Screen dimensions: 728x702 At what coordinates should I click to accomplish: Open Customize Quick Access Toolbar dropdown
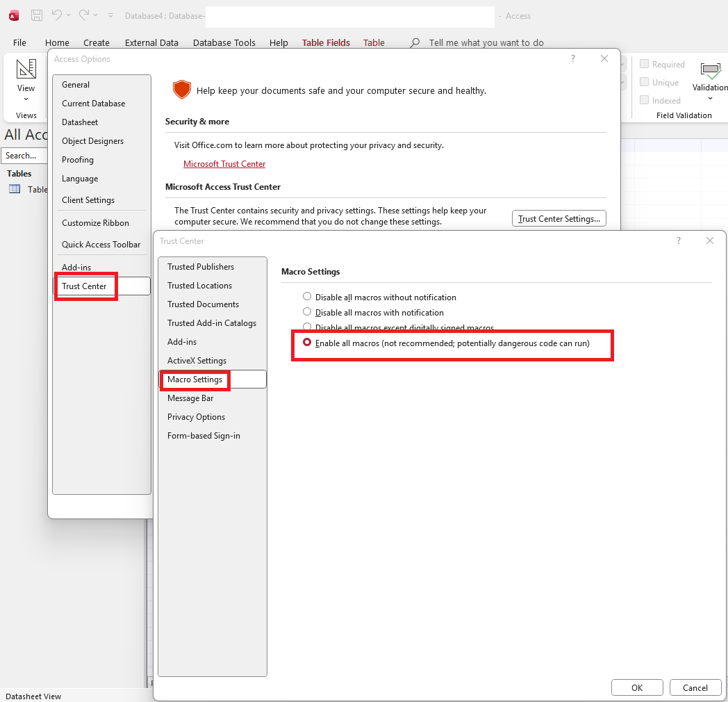(110, 15)
